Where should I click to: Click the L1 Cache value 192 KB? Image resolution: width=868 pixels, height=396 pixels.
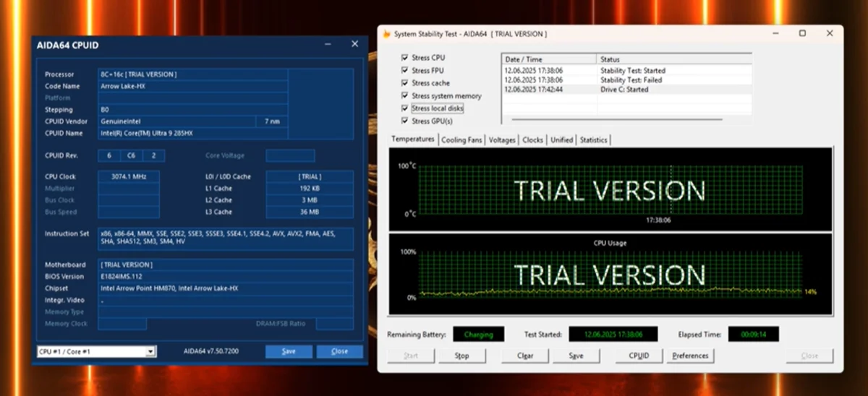click(309, 189)
